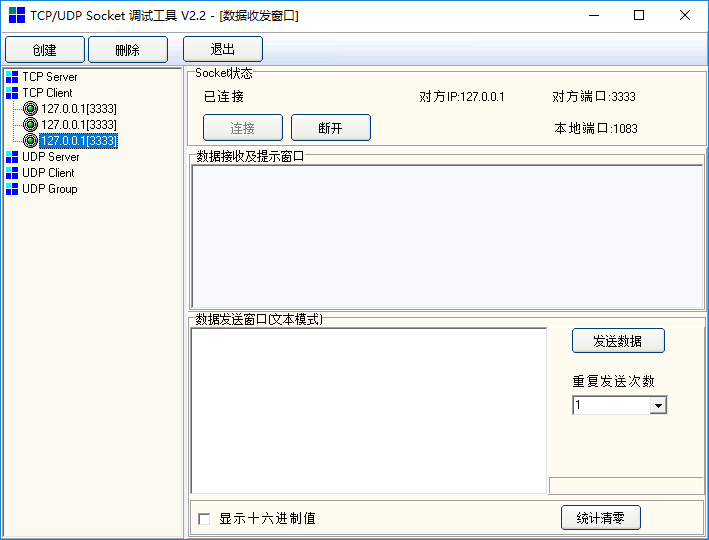Click the second 127.0.0.1[3333] connection status icon

pyautogui.click(x=30, y=124)
